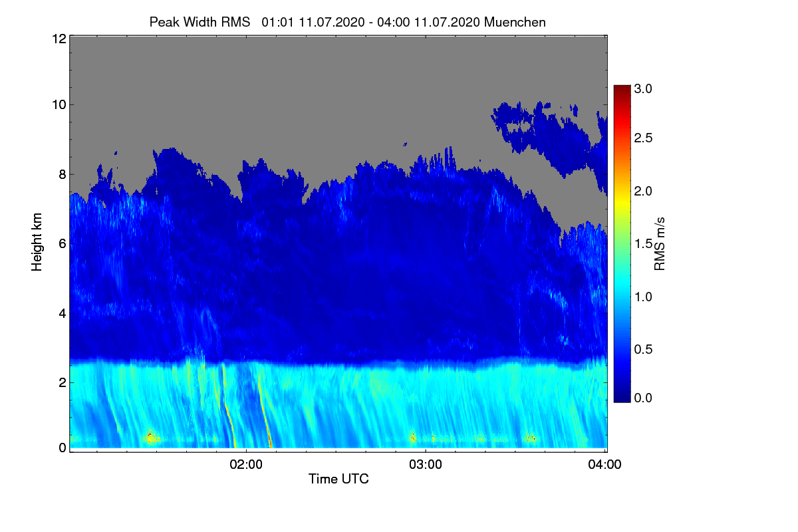
Task: Click the height axis label 2
Action: 62,382
